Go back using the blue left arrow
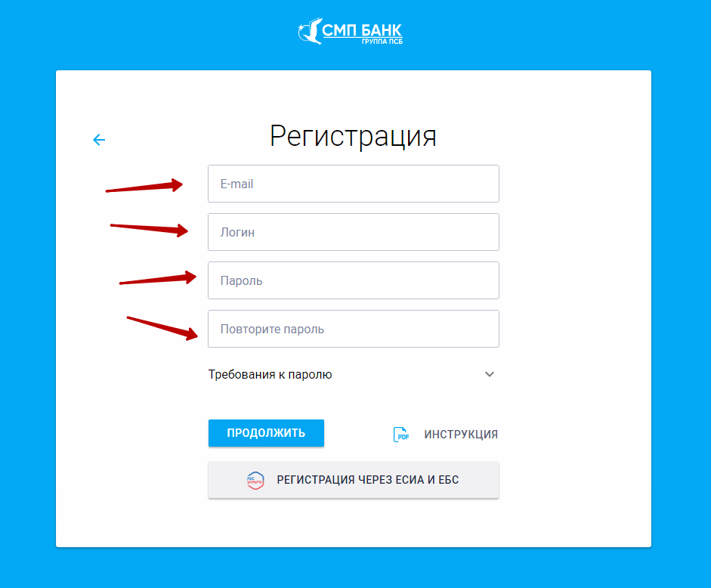The image size is (711, 588). tap(99, 140)
